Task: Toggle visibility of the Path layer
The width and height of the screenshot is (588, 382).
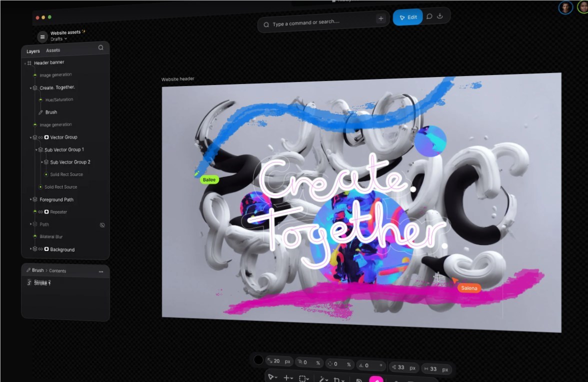Action: (x=102, y=225)
